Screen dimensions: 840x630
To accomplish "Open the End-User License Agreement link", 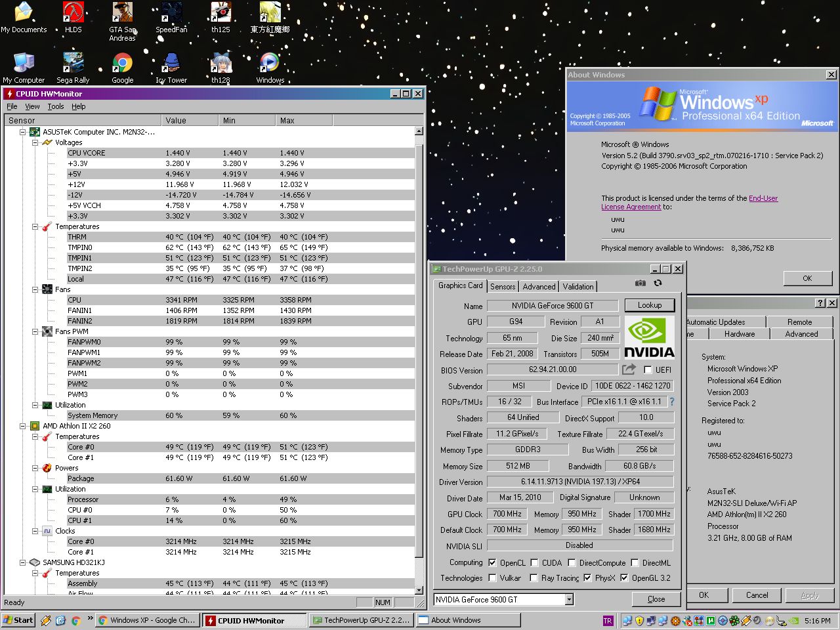I will pyautogui.click(x=763, y=198).
